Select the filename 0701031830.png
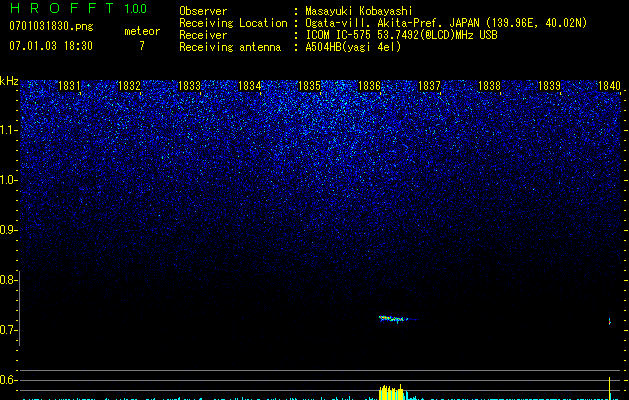Image resolution: width=629 pixels, height=400 pixels. pyautogui.click(x=51, y=26)
